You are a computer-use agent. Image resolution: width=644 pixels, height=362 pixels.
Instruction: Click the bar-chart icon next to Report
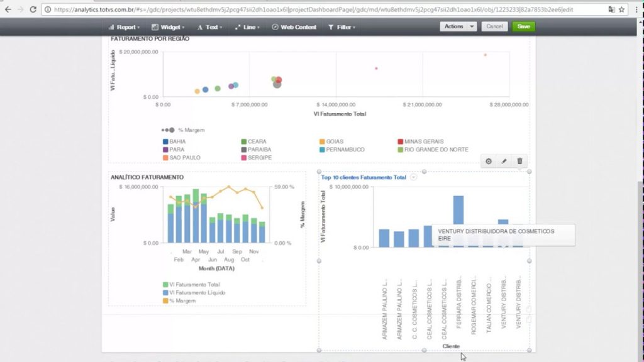point(113,27)
